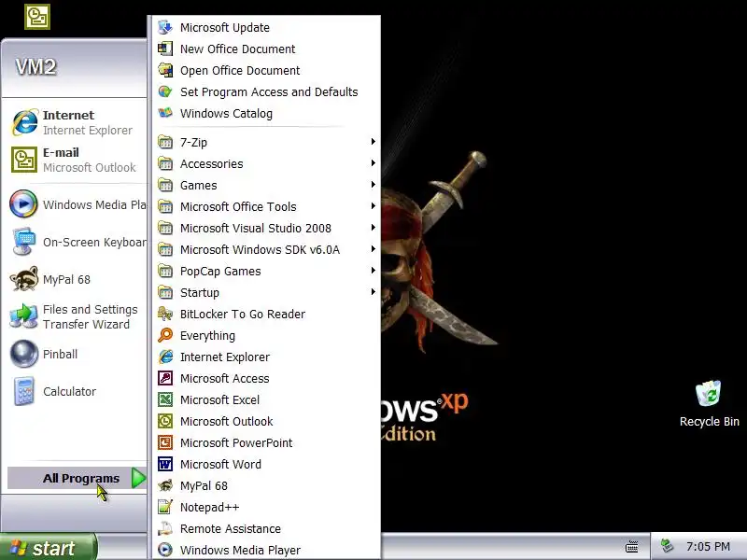Expand the Accessories submenu arrow
747x560 pixels.
[x=373, y=162]
